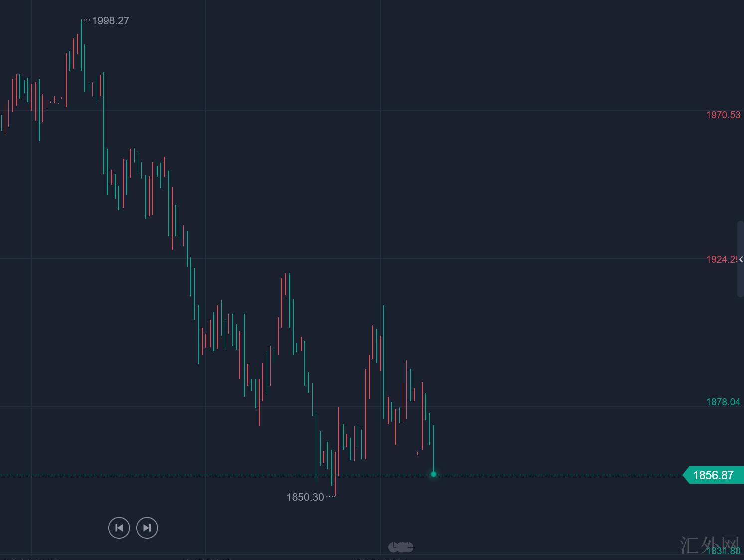
Task: Click the current price tag 1856.87
Action: click(x=713, y=475)
